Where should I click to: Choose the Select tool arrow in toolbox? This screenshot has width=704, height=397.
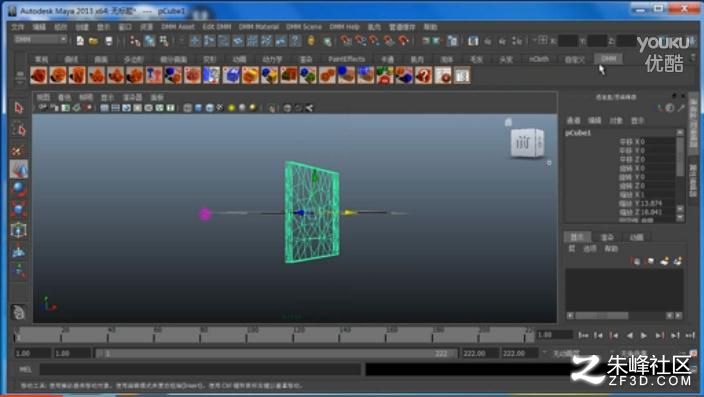click(18, 108)
